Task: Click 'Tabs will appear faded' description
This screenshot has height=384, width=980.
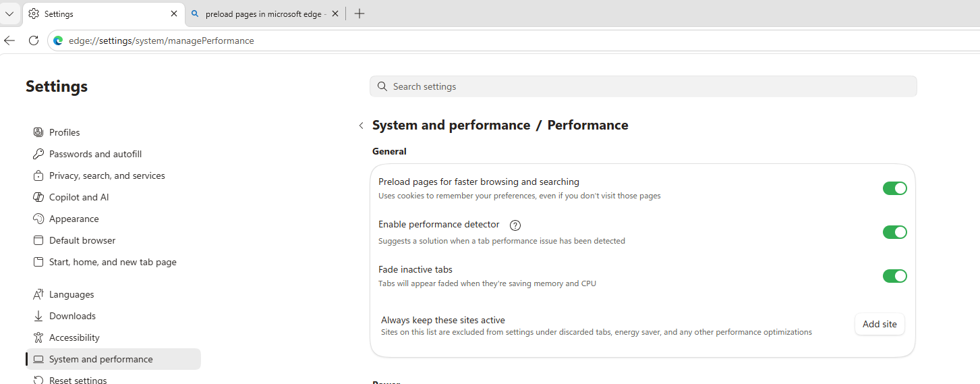Action: click(487, 283)
